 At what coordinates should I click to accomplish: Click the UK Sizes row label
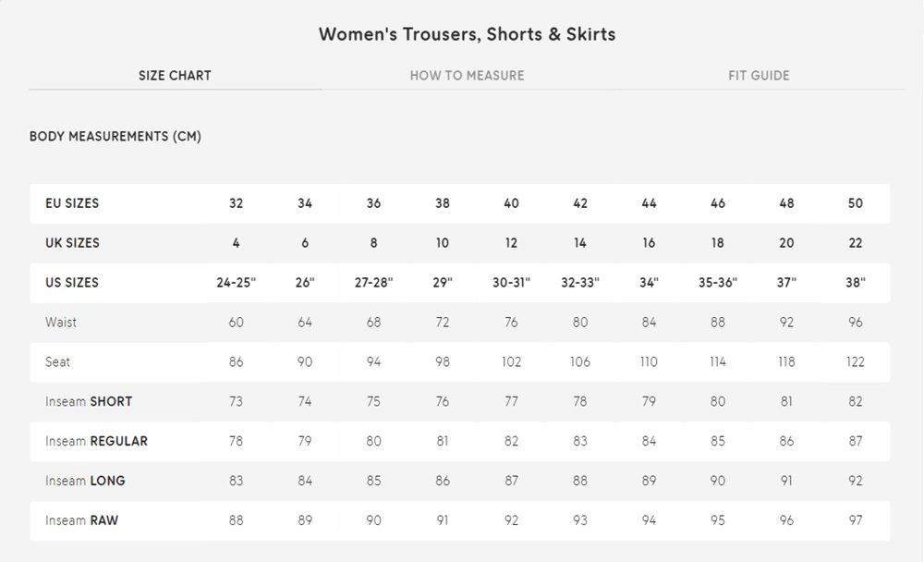click(72, 243)
